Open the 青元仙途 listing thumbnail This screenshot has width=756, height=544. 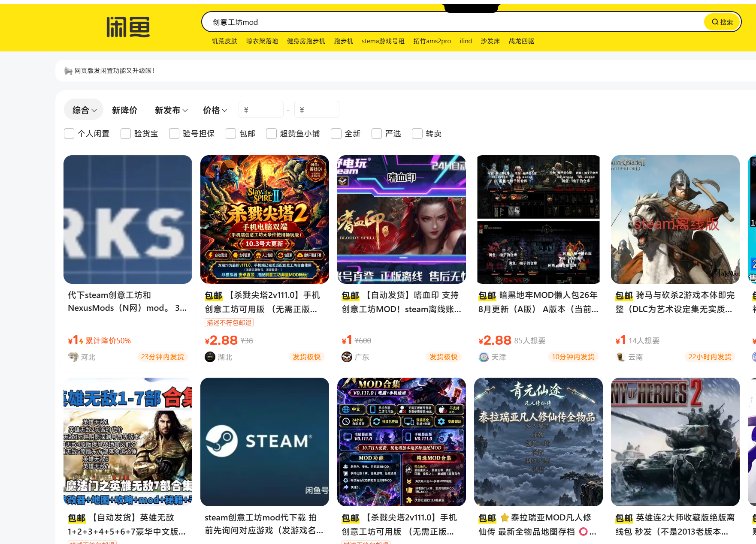[538, 442]
